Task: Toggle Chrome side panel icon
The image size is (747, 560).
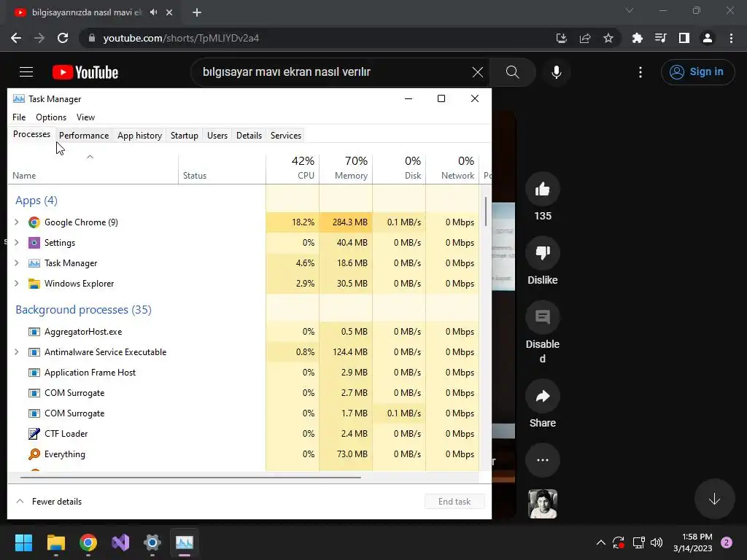Action: coord(684,38)
